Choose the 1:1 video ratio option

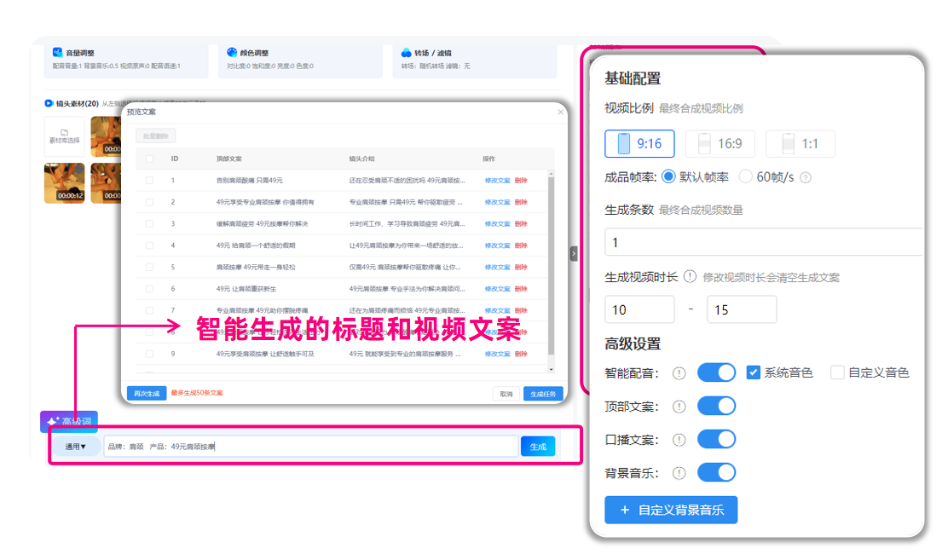coord(800,143)
